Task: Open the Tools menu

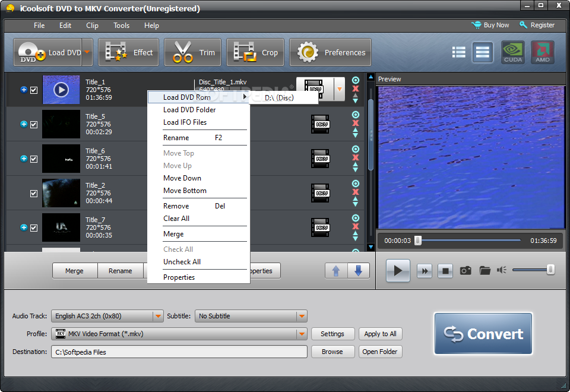Action: click(x=121, y=26)
